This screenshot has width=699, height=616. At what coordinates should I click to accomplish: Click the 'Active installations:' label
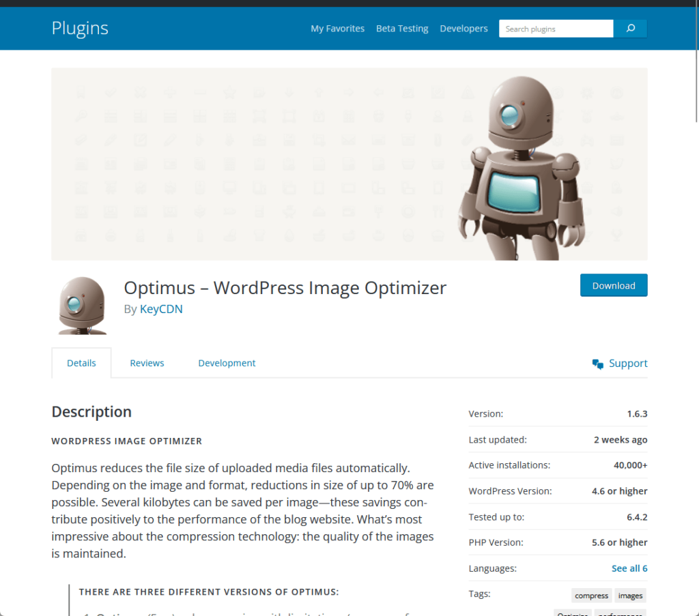pyautogui.click(x=509, y=465)
